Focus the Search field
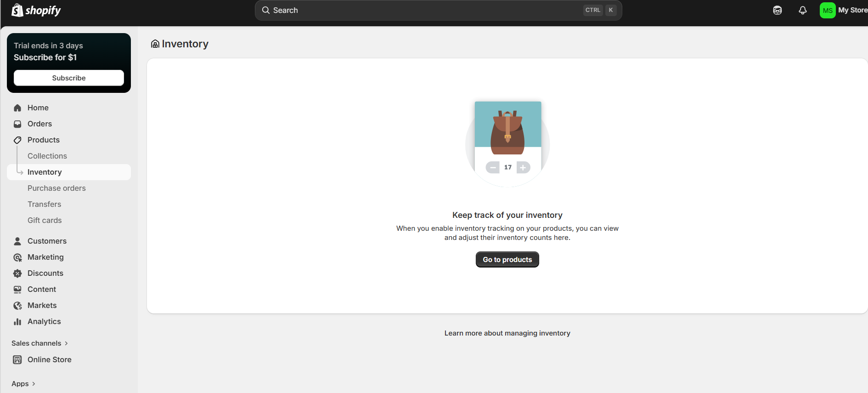 [439, 10]
